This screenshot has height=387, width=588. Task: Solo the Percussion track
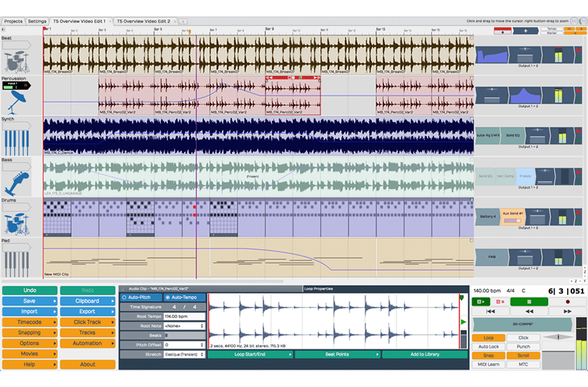pos(578,98)
